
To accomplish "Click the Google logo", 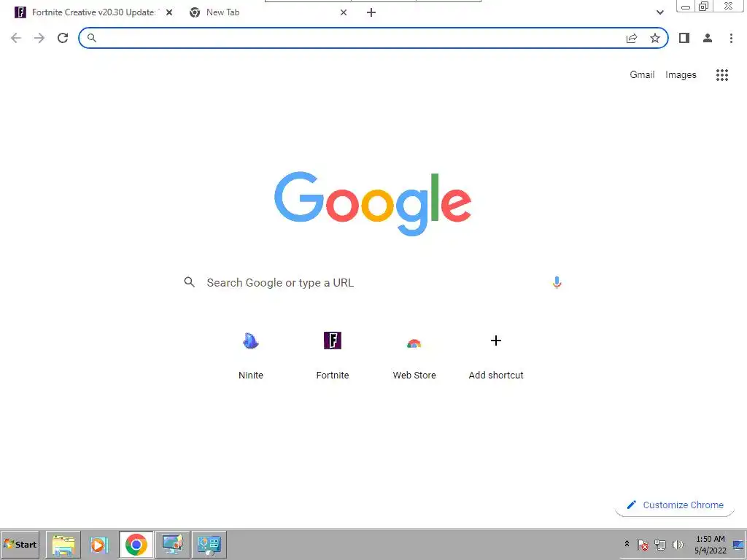I will coord(373,204).
